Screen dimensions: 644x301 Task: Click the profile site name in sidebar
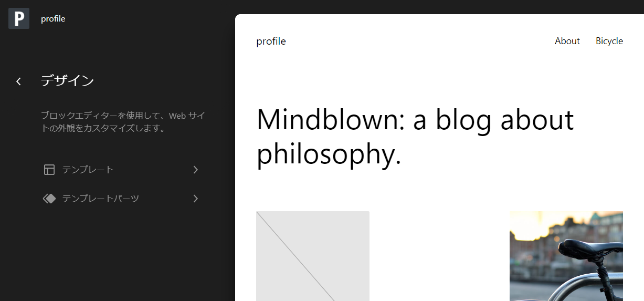click(x=53, y=19)
